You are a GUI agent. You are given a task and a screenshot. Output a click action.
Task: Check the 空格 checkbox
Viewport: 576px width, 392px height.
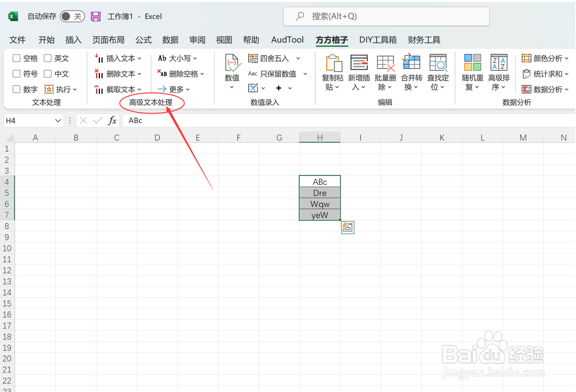(16, 58)
